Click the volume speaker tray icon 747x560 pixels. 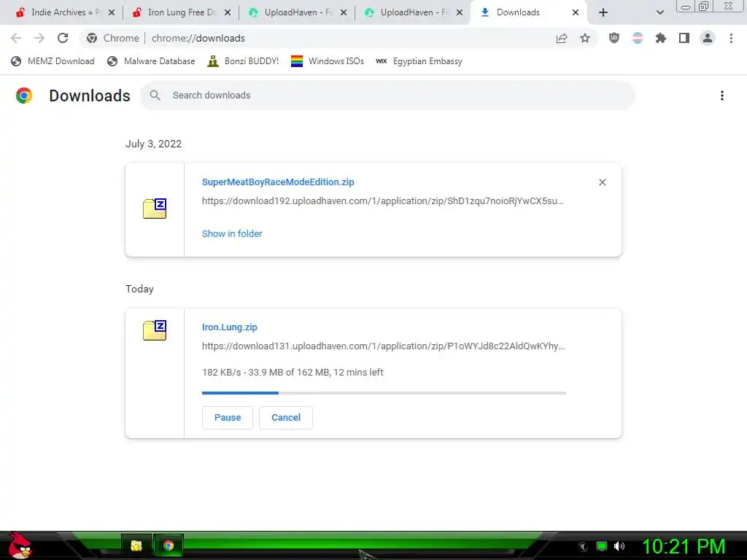pos(619,546)
